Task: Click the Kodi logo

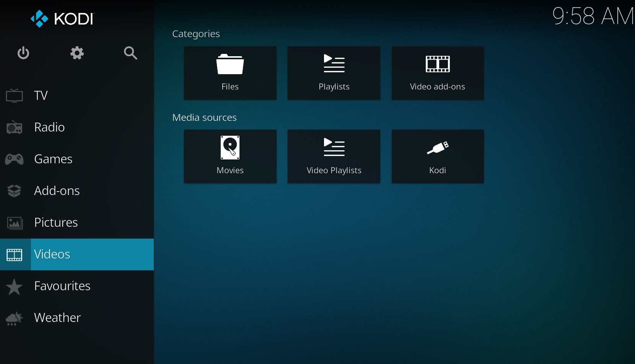Action: (62, 18)
